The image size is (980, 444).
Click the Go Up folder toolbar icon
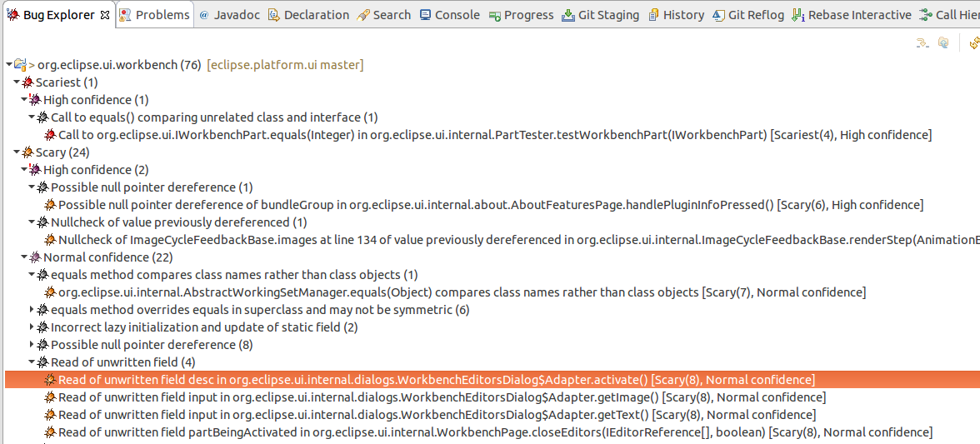coord(943,42)
